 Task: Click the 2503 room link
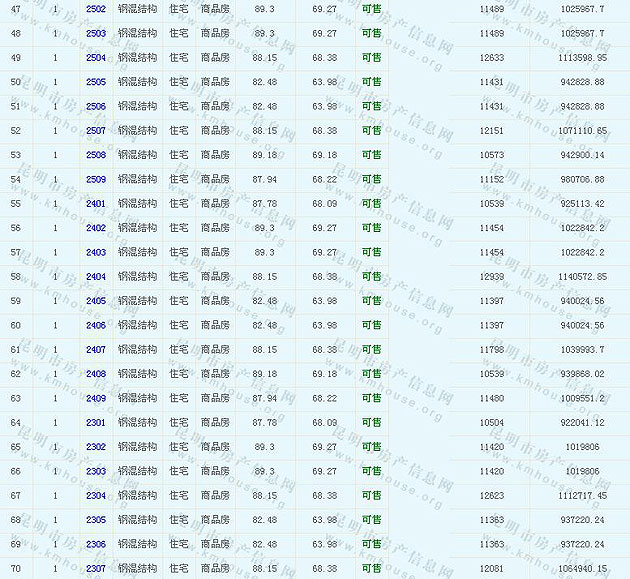96,33
